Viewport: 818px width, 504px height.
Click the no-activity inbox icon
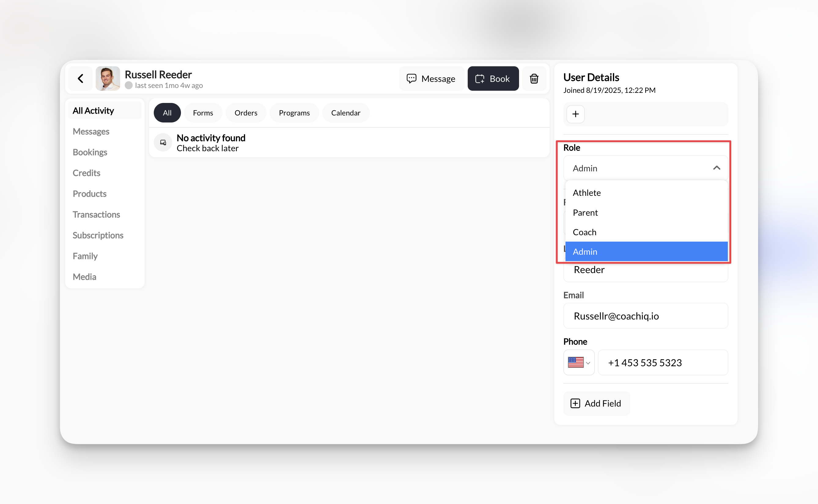point(163,143)
